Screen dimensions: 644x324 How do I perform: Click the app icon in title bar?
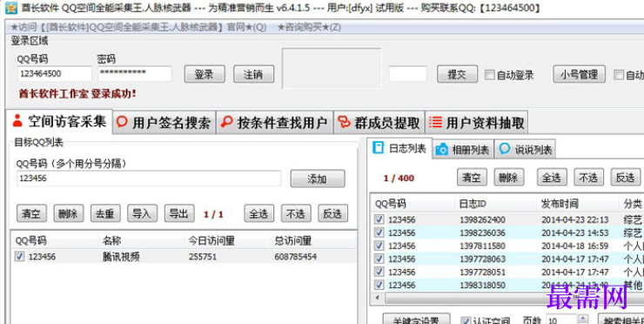tap(10, 8)
